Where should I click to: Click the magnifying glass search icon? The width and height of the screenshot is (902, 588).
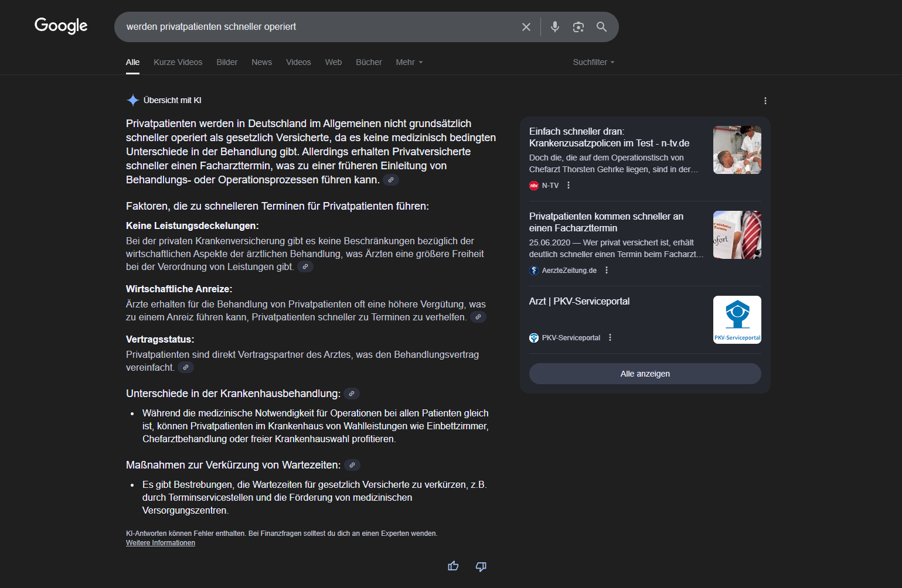[x=601, y=27]
